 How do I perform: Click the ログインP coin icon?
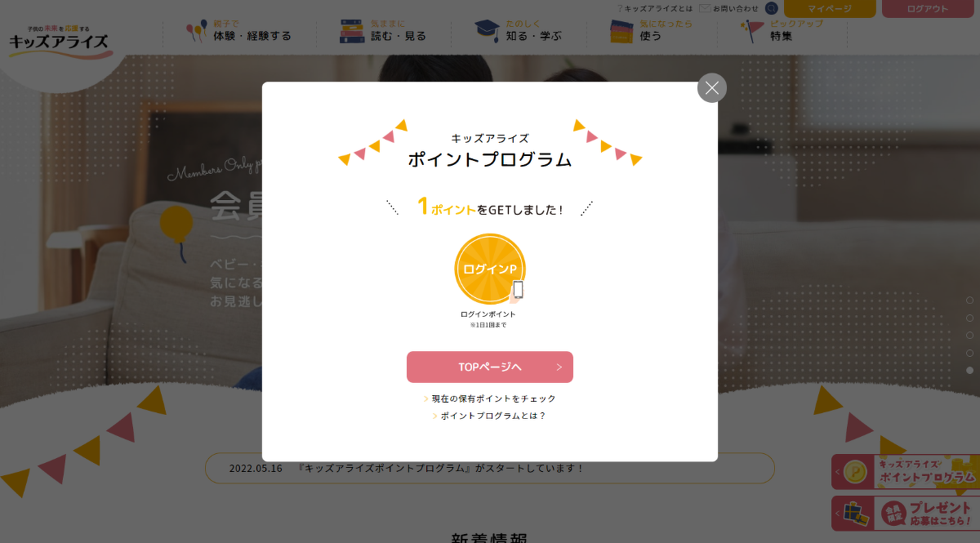490,269
